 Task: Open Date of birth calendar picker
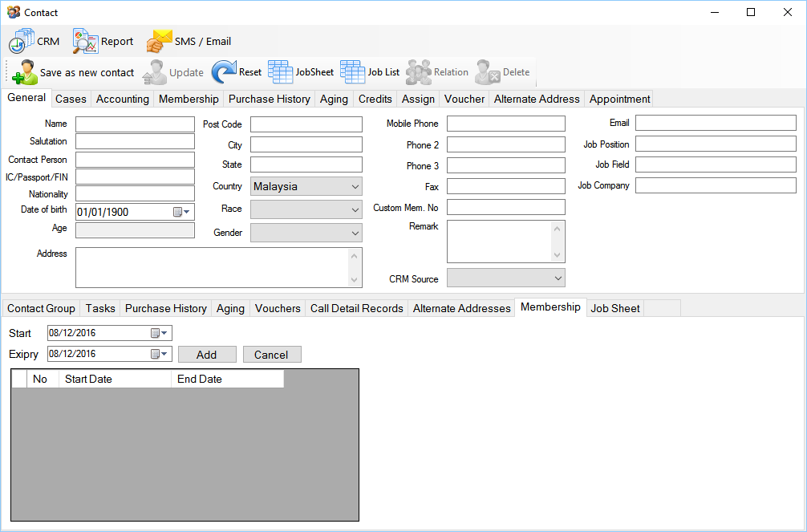pyautogui.click(x=181, y=212)
